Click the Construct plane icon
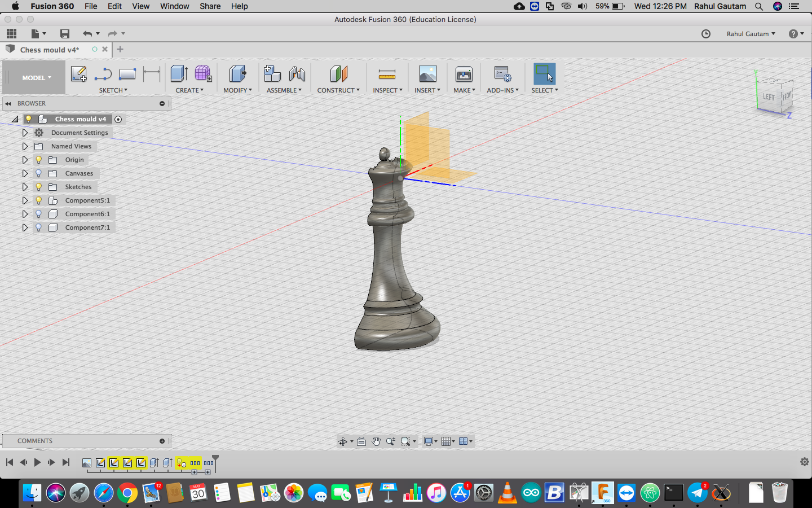812x508 pixels. pos(338,74)
